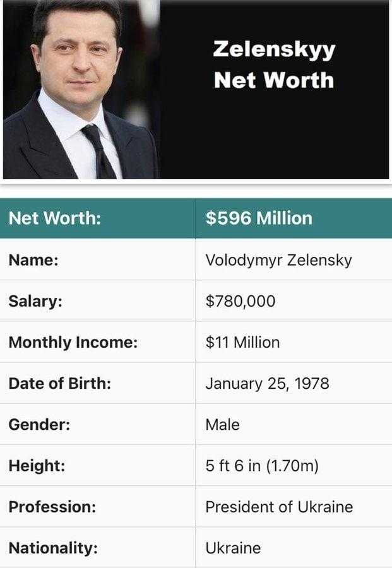Click the portrait photo in the banner
392x568 pixels.
pos(81,90)
